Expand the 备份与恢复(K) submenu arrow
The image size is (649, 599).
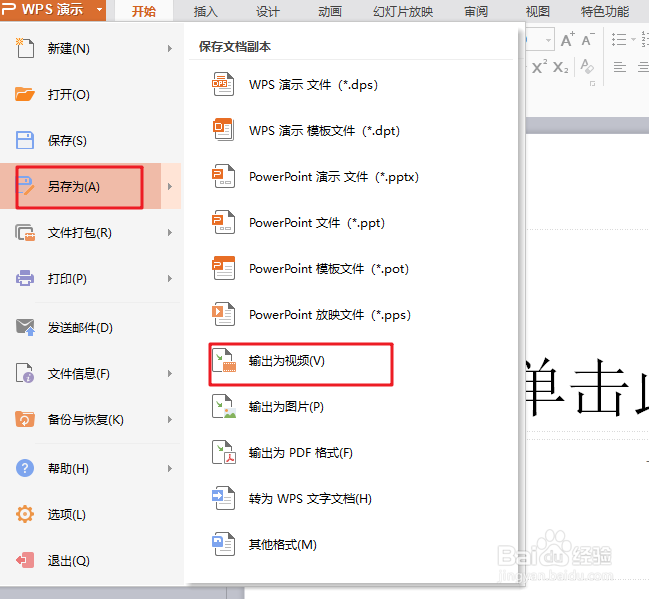pyautogui.click(x=170, y=419)
